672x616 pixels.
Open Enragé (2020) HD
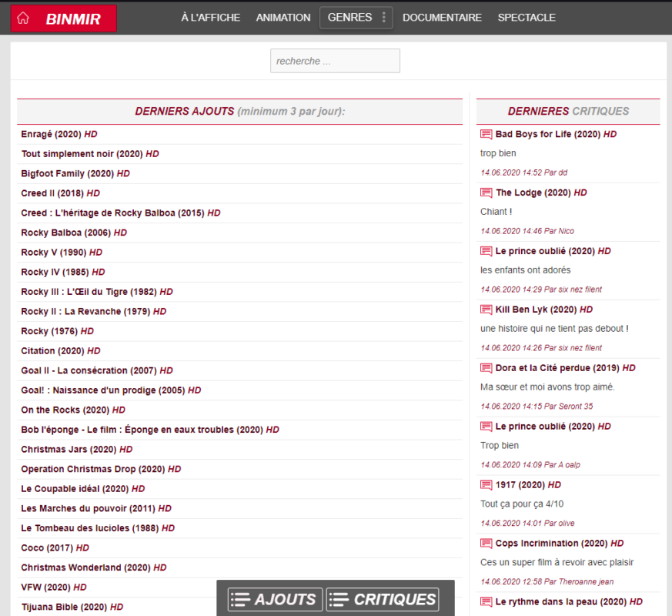59,134
